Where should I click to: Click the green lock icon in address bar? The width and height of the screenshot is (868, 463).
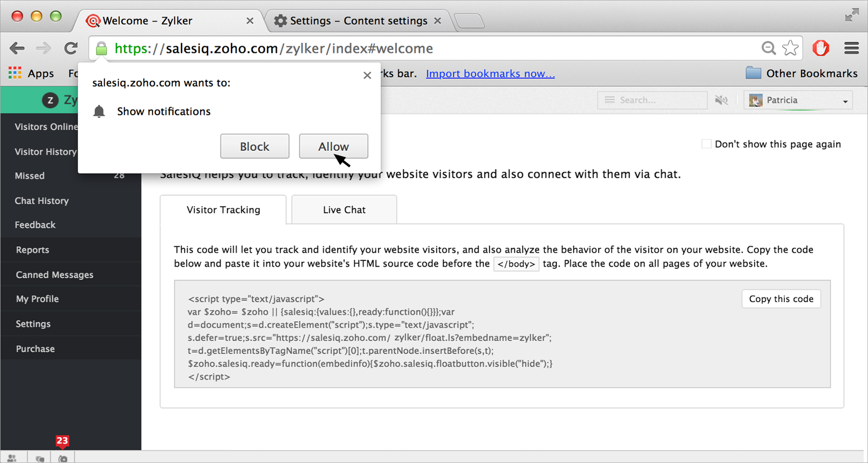pos(101,49)
